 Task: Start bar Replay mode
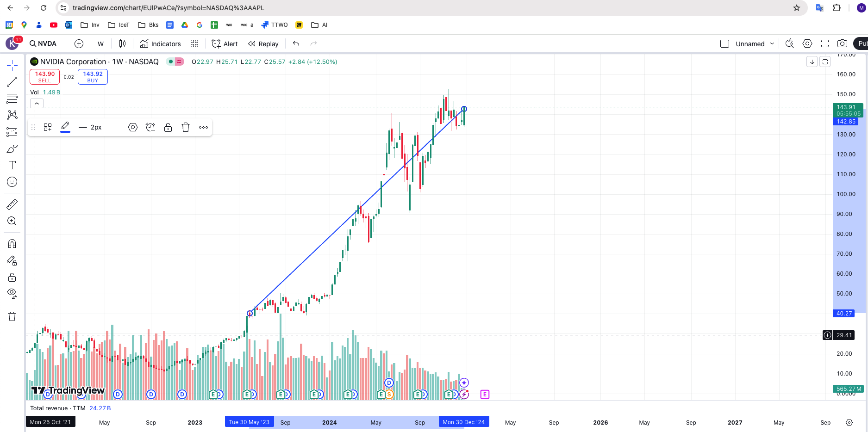(x=263, y=43)
